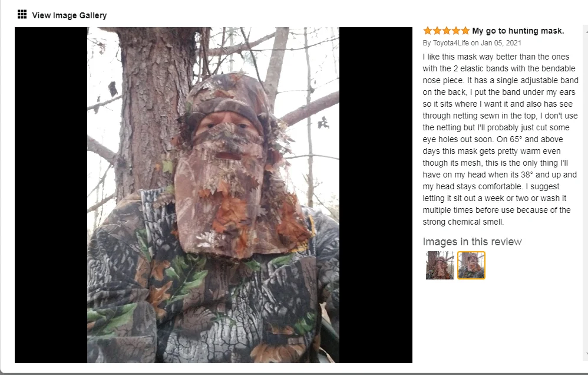Open the 'My go to hunting mask.' review title
The image size is (588, 375).
point(518,31)
